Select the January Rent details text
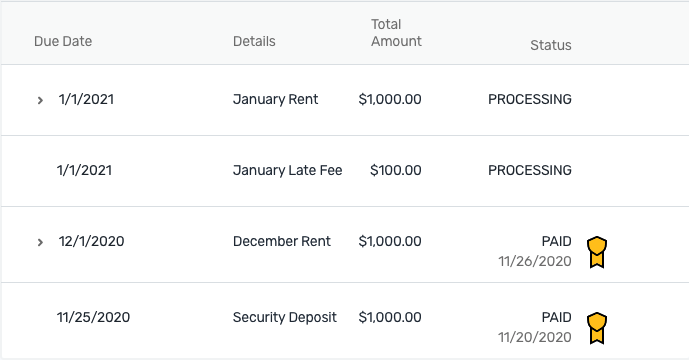 pyautogui.click(x=275, y=99)
